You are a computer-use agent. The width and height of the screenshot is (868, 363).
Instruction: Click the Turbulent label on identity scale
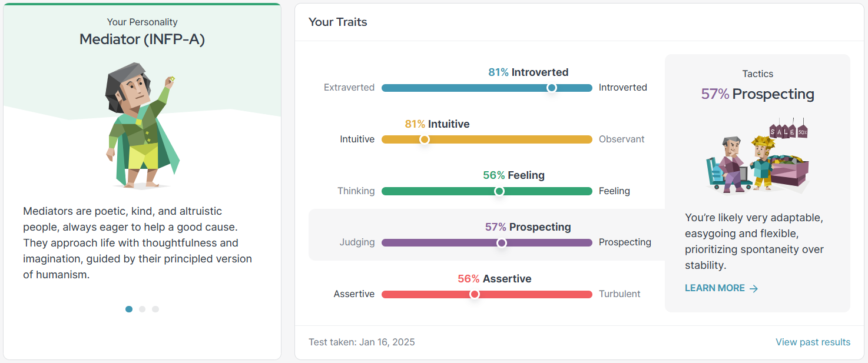click(619, 294)
